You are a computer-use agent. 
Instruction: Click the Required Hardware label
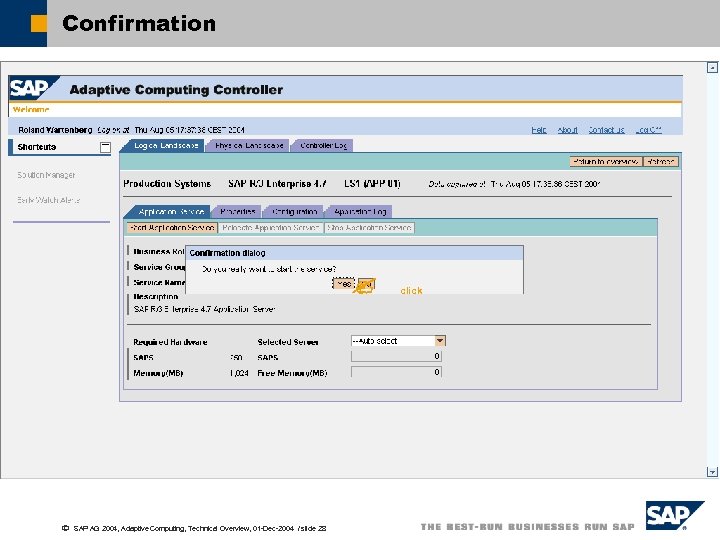(170, 342)
